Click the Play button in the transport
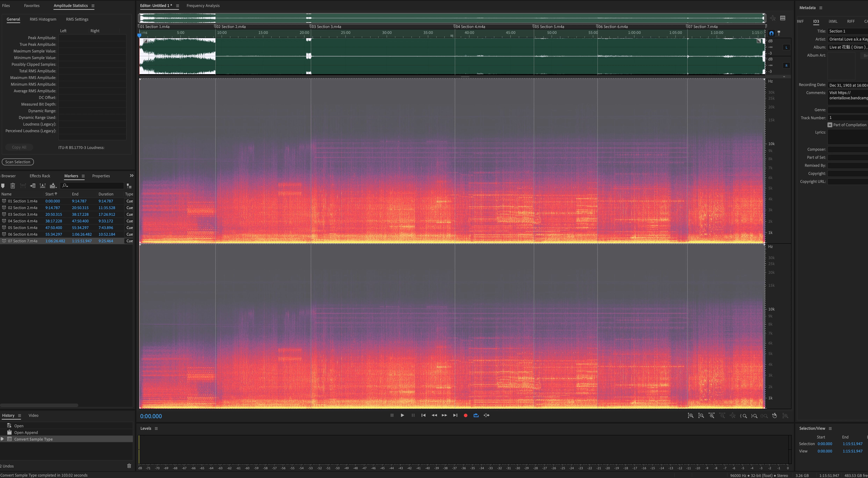The height and width of the screenshot is (478, 868). coord(402,415)
